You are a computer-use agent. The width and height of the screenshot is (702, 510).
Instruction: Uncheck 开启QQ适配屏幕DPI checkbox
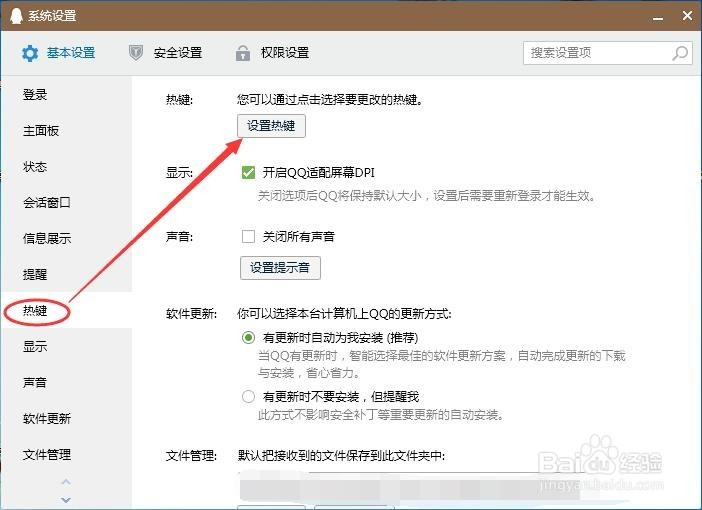click(248, 172)
